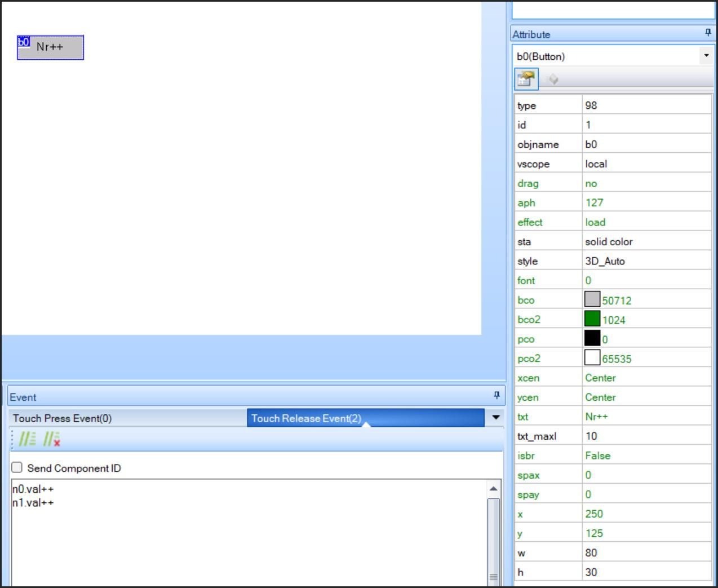The height and width of the screenshot is (588, 718).
Task: Expand the event tabs overflow arrow
Action: (x=495, y=418)
